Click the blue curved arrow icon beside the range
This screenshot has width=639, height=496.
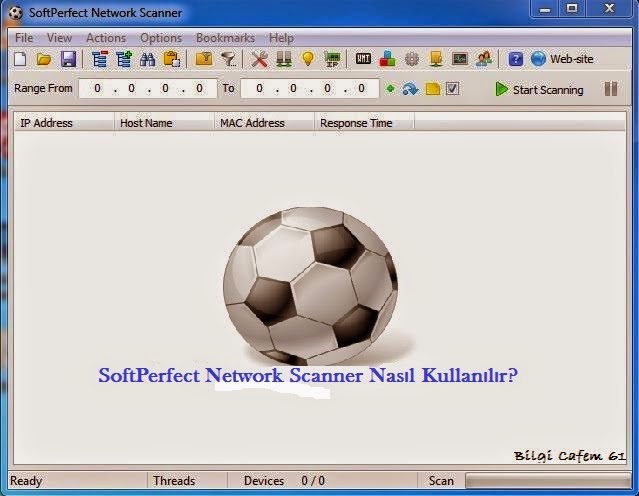click(x=410, y=88)
